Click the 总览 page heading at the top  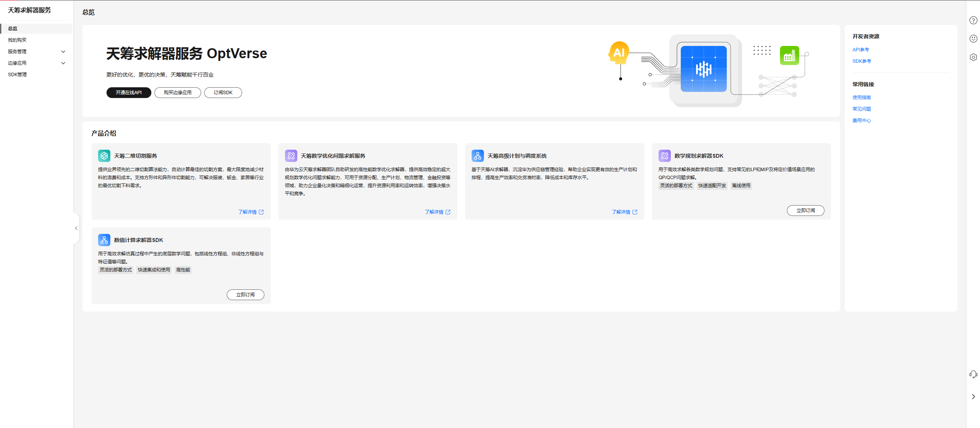(x=88, y=12)
